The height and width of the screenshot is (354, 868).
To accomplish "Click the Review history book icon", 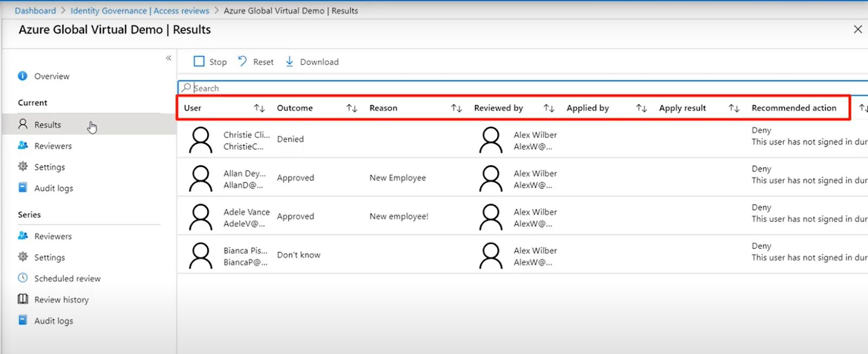I will pos(23,299).
